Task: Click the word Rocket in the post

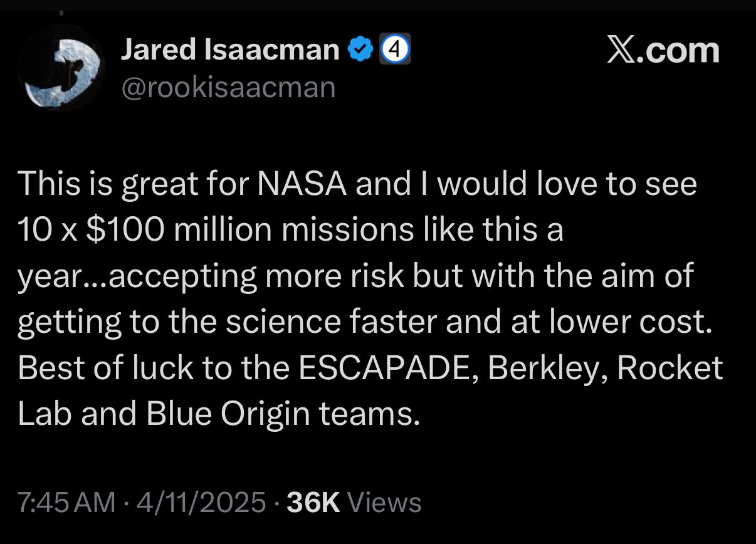Action: (670, 369)
